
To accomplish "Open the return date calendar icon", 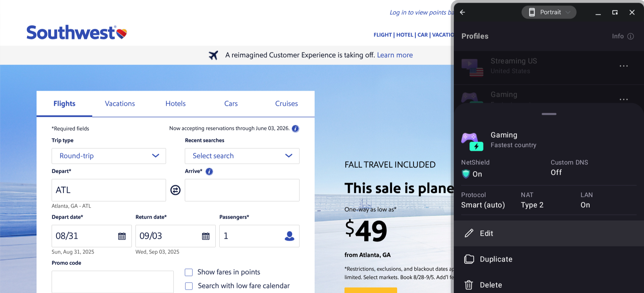I will [x=206, y=236].
